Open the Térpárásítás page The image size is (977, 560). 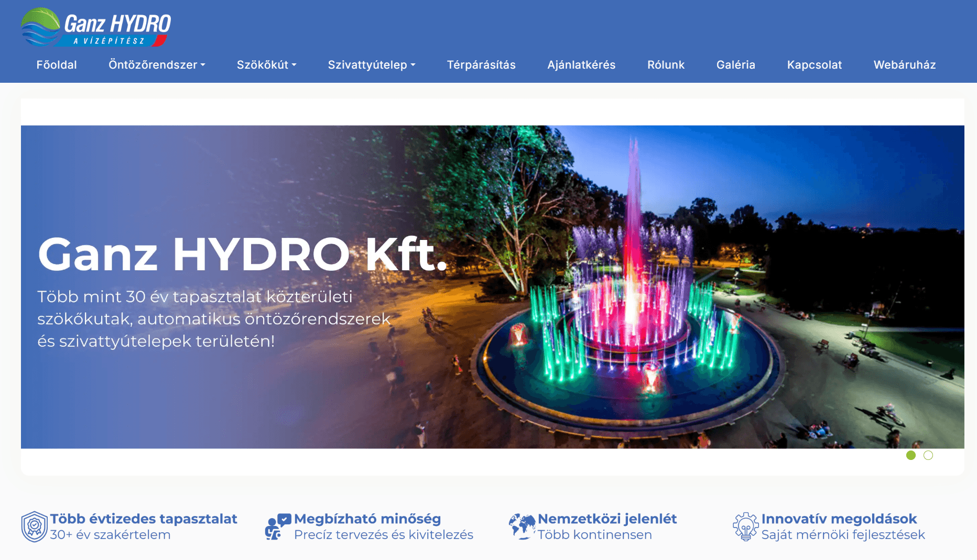481,65
